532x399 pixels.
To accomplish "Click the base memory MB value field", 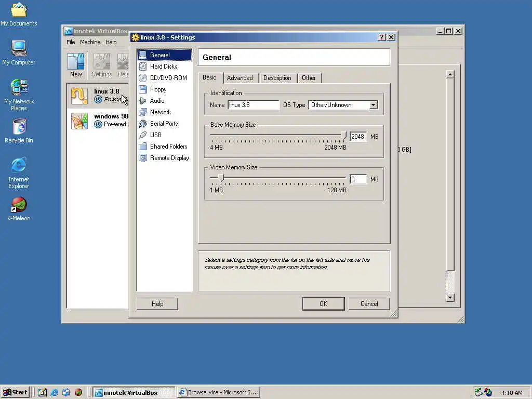I will click(x=358, y=137).
